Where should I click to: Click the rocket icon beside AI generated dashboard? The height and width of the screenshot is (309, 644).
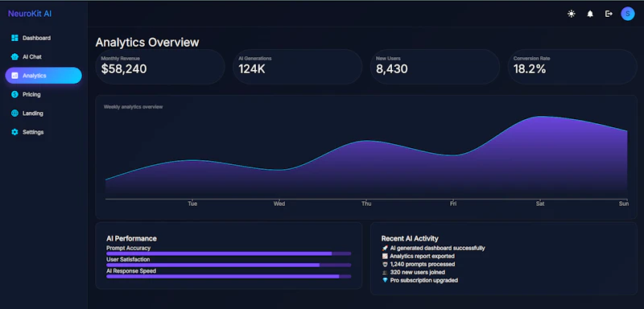[385, 249]
